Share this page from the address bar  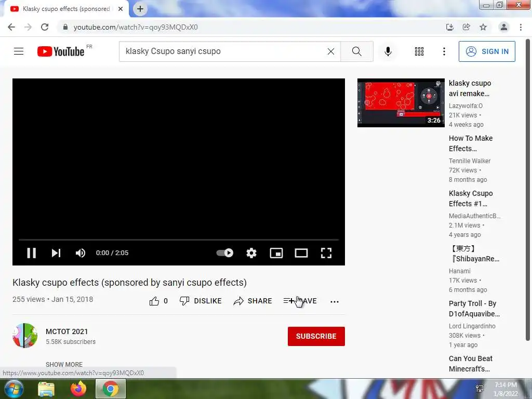[466, 27]
